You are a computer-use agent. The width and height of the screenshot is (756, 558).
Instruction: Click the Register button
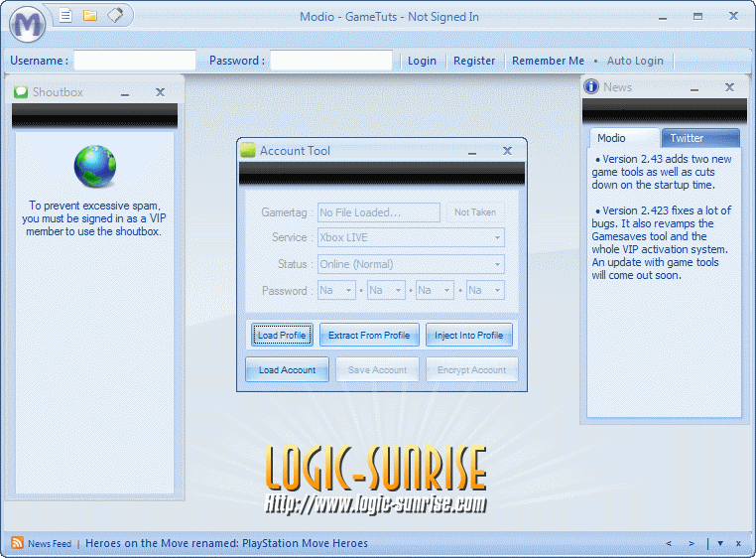pyautogui.click(x=474, y=61)
